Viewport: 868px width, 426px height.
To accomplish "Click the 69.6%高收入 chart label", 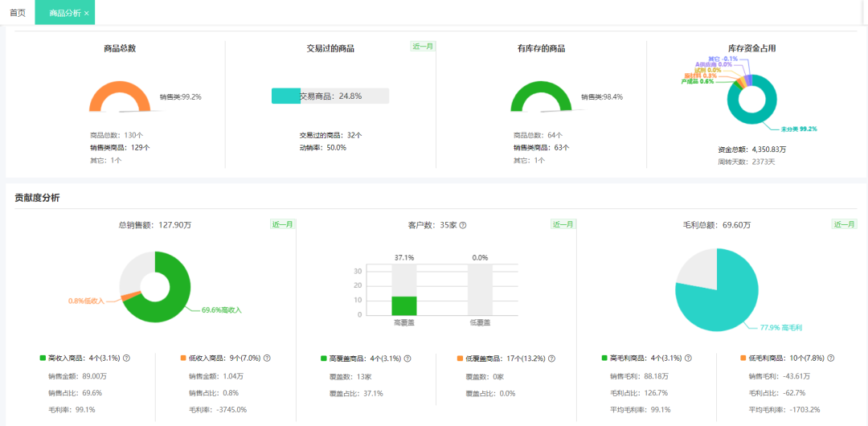I will (x=222, y=310).
